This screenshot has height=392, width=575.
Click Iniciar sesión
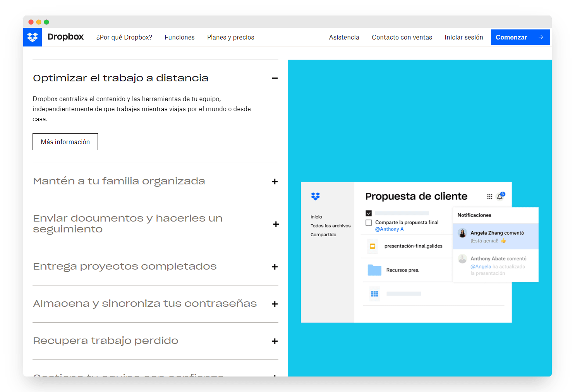click(464, 37)
